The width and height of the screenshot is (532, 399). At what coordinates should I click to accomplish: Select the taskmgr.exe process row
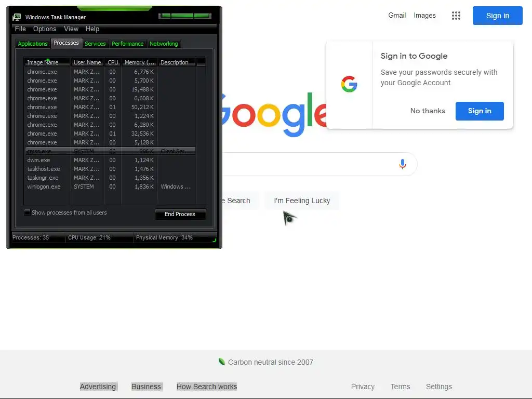pos(110,178)
